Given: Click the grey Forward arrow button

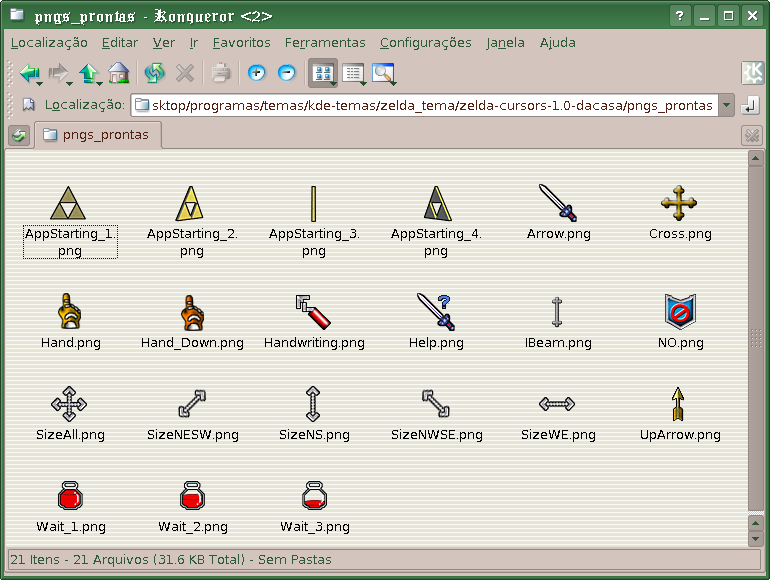Looking at the screenshot, I should pyautogui.click(x=58, y=73).
